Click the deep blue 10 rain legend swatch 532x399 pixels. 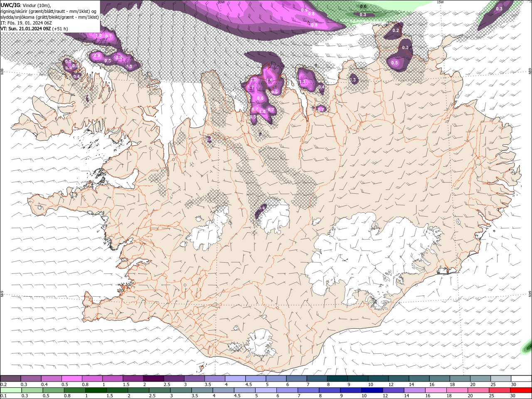click(x=372, y=390)
